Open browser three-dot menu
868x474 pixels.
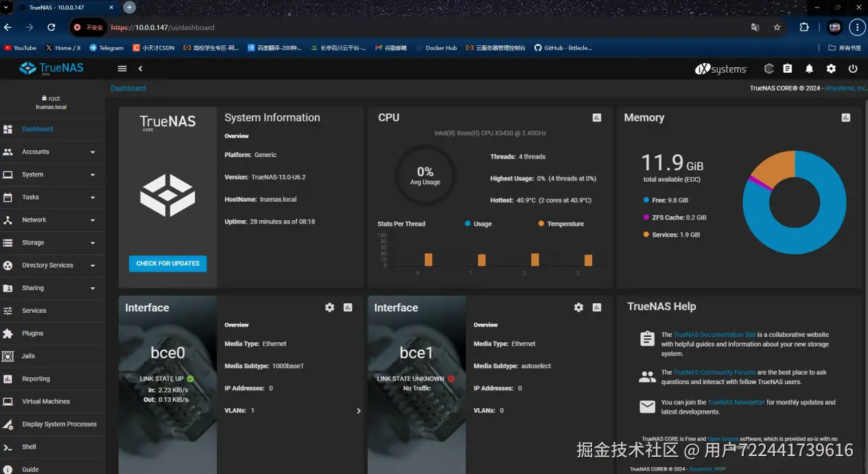point(856,27)
